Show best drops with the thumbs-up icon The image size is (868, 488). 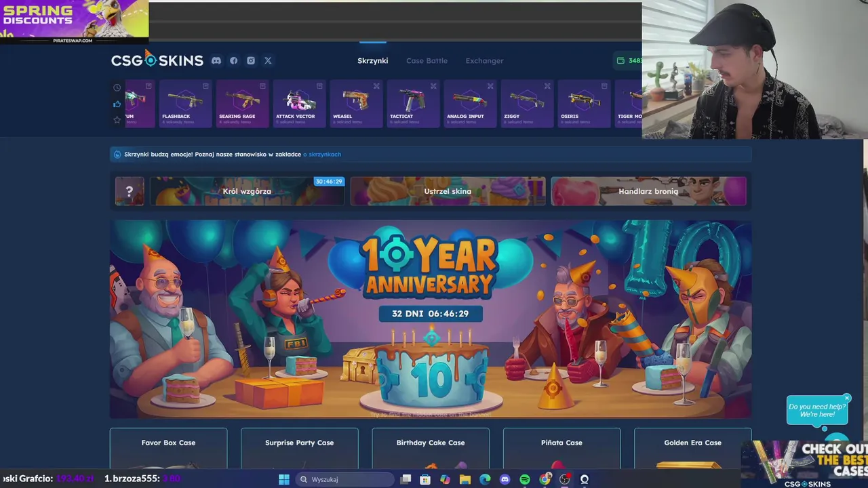[117, 104]
